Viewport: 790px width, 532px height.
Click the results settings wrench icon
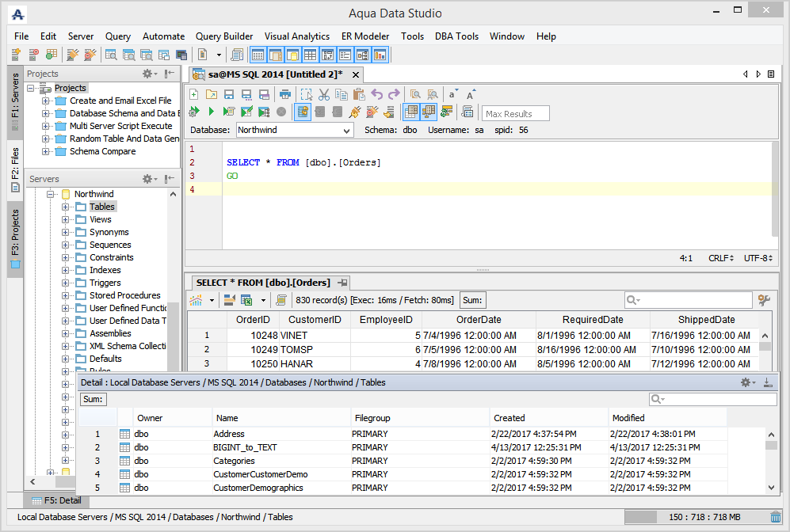pos(764,300)
